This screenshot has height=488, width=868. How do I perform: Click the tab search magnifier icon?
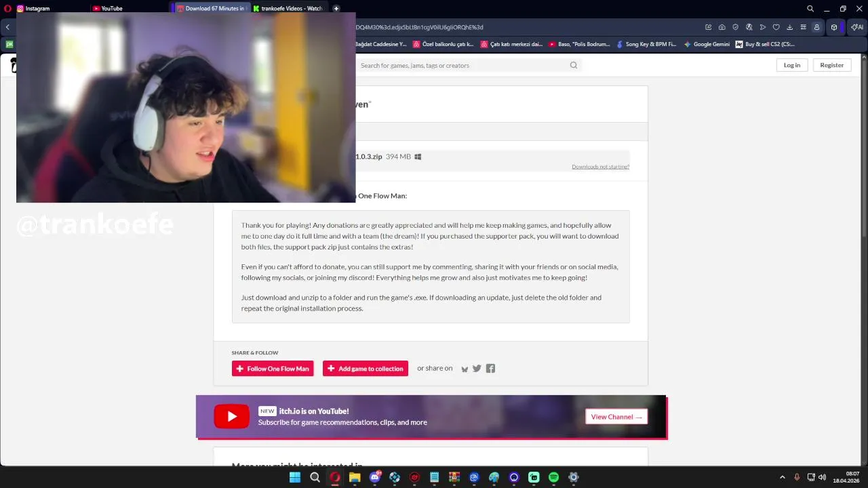tap(810, 9)
